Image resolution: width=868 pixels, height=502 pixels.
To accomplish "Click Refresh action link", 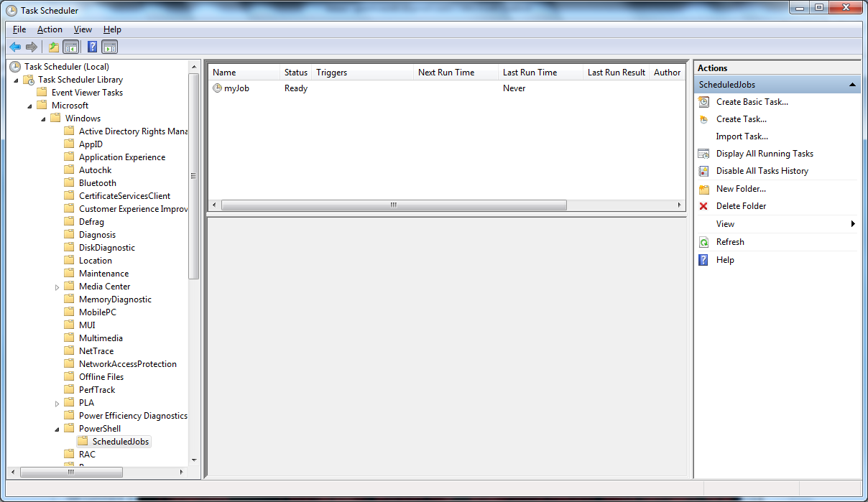I will 730,242.
